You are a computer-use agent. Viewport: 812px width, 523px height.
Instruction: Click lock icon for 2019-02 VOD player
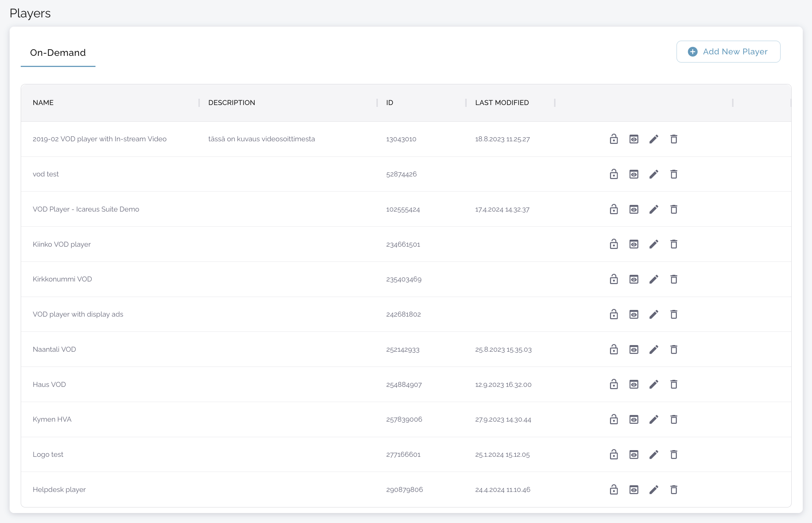614,139
